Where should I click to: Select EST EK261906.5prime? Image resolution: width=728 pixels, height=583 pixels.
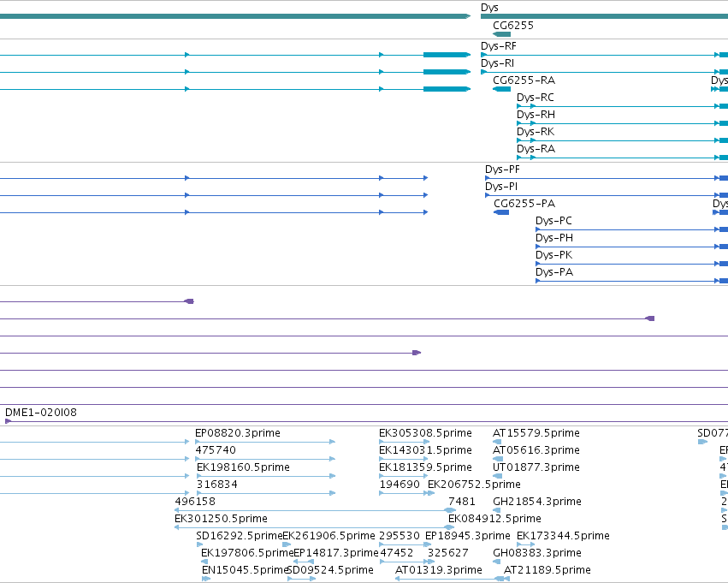[328, 537]
